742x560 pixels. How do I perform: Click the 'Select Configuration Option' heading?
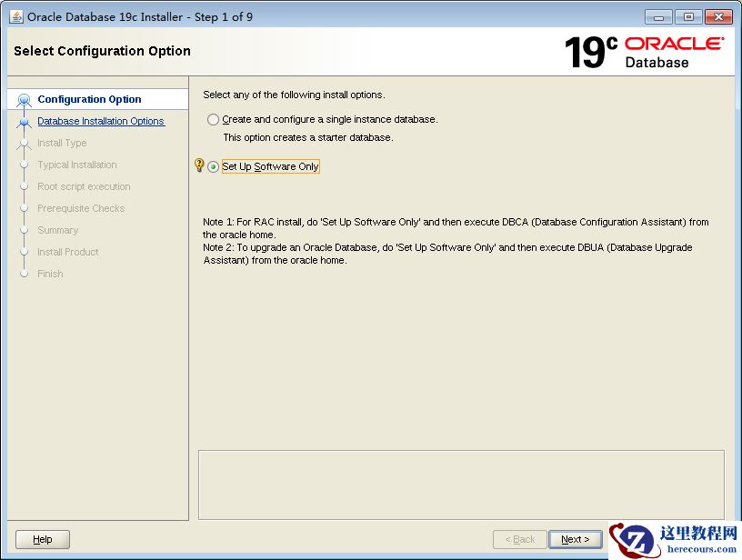pos(102,51)
